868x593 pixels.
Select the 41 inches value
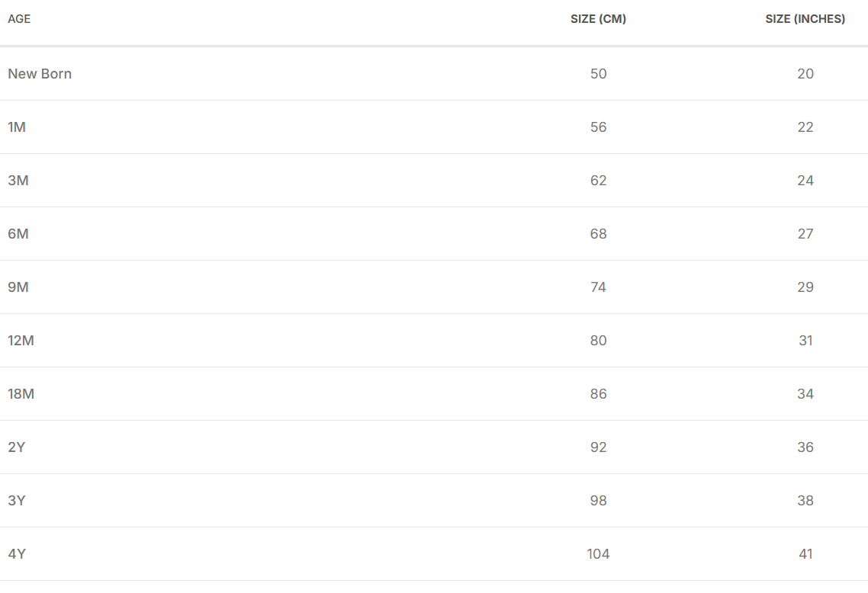[805, 554]
